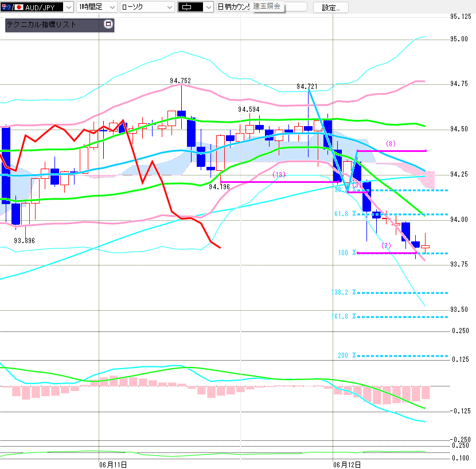Click the 93.50 price axis label

coord(459,310)
